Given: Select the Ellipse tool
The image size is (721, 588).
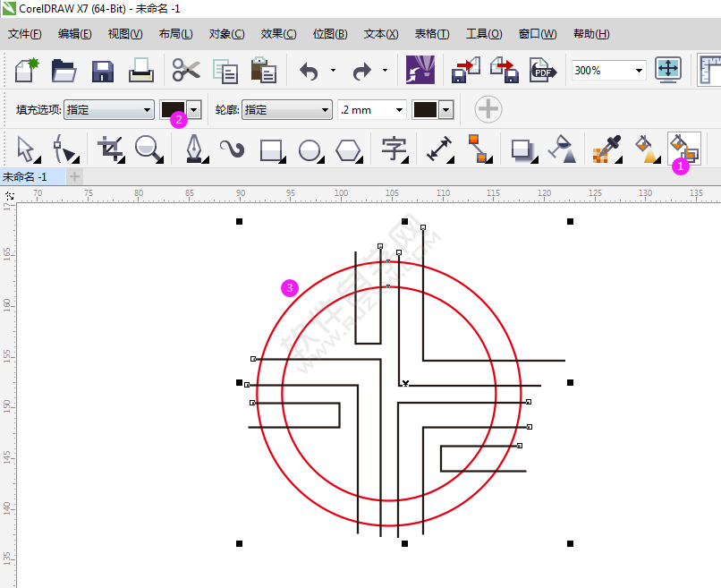Looking at the screenshot, I should pyautogui.click(x=310, y=149).
